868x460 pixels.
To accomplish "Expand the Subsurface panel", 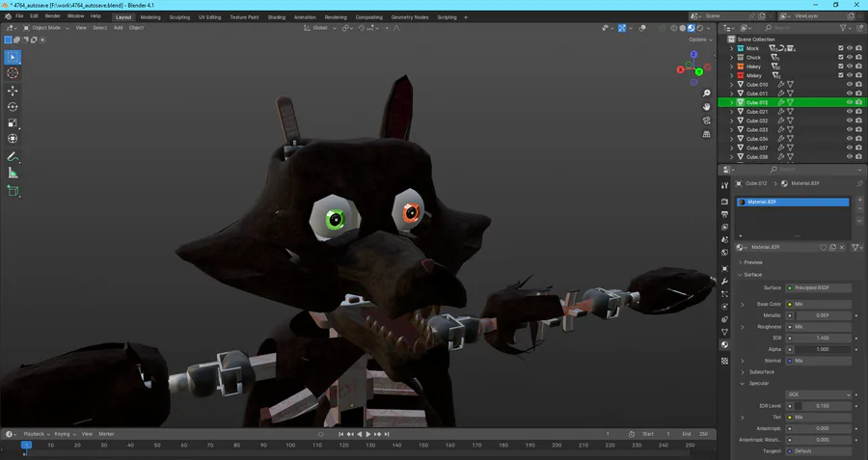I will (761, 372).
